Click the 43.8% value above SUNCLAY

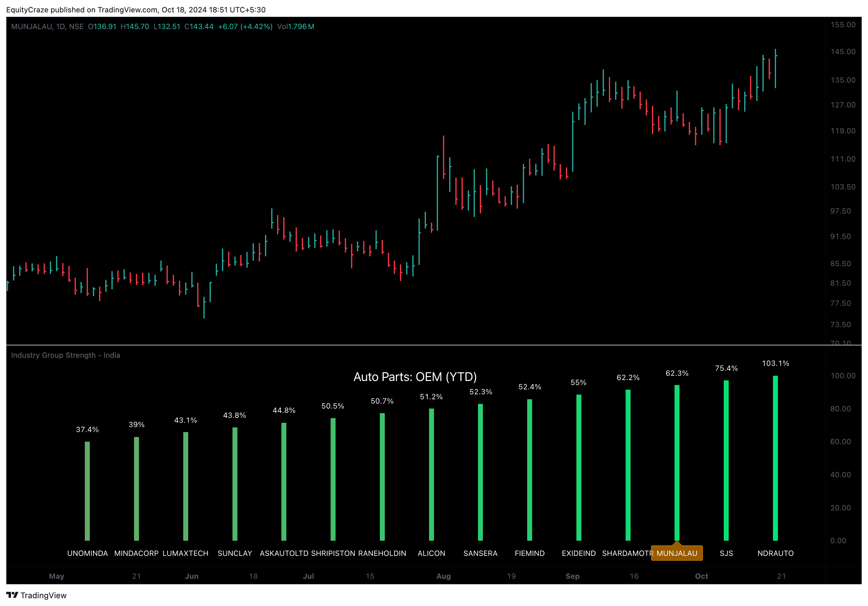[x=235, y=415]
